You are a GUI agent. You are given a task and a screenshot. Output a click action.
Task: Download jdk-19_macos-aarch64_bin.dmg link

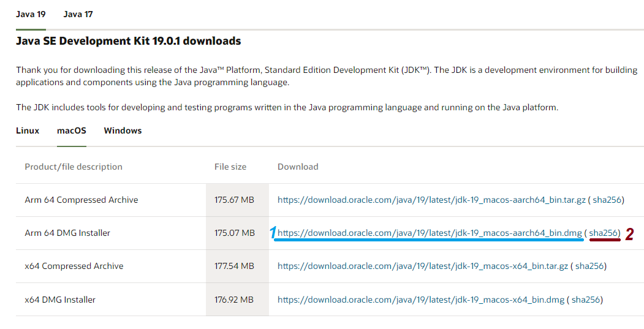click(x=430, y=233)
